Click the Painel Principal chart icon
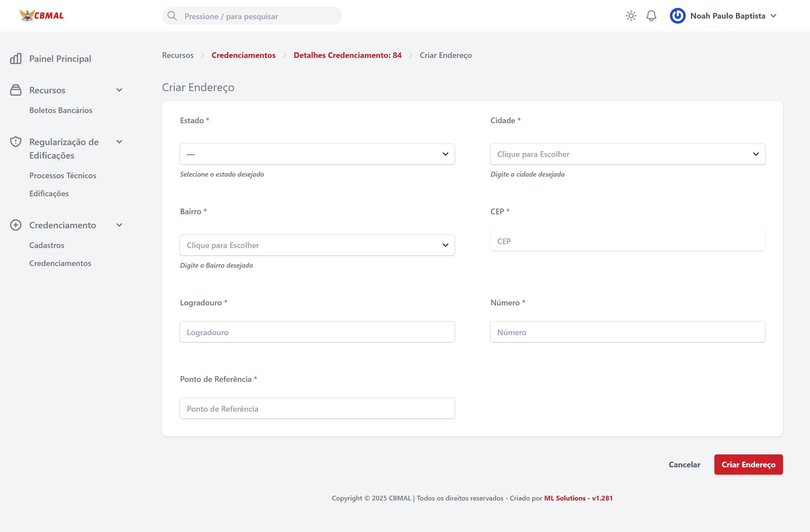810x532 pixels. coord(16,58)
